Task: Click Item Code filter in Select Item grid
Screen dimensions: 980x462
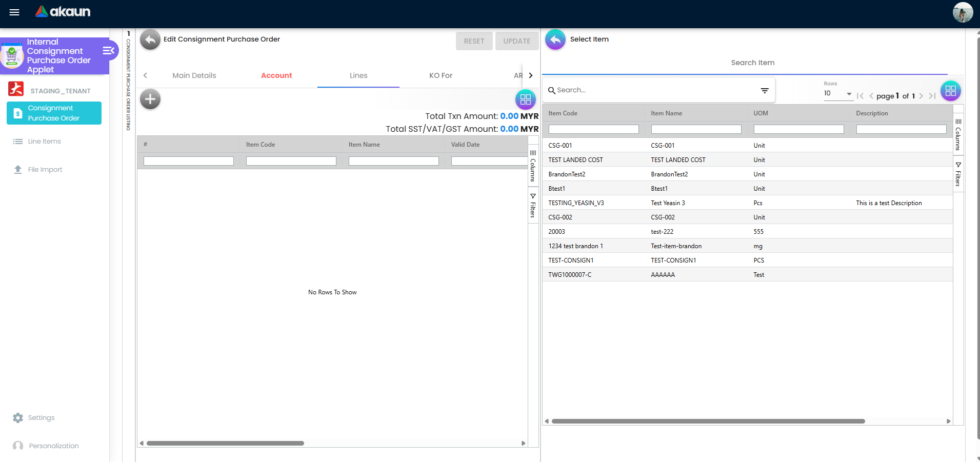Action: tap(593, 129)
